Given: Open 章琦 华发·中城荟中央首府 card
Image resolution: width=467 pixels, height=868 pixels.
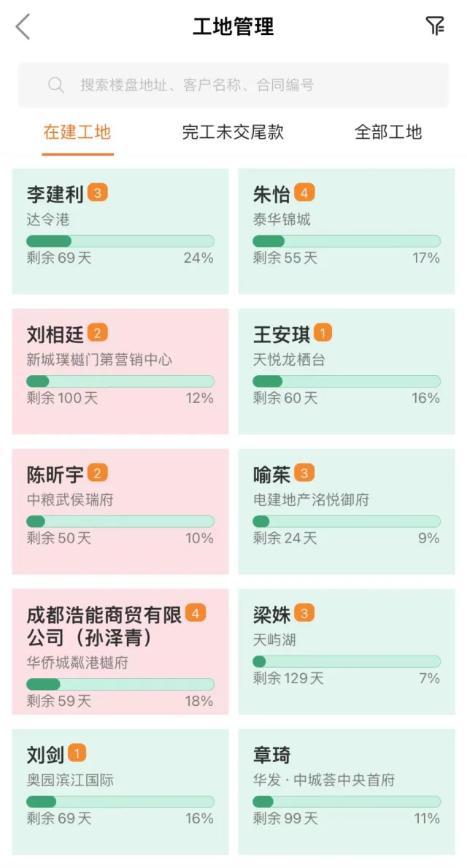Looking at the screenshot, I should pos(347,791).
